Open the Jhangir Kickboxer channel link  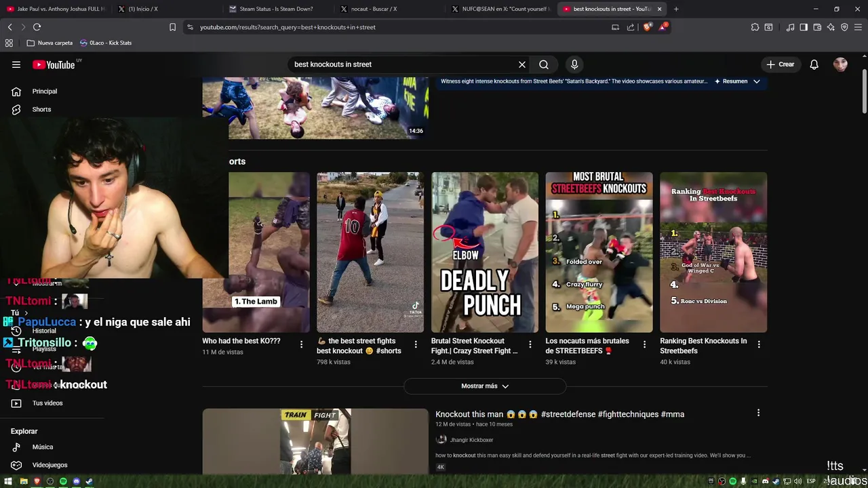point(471,440)
